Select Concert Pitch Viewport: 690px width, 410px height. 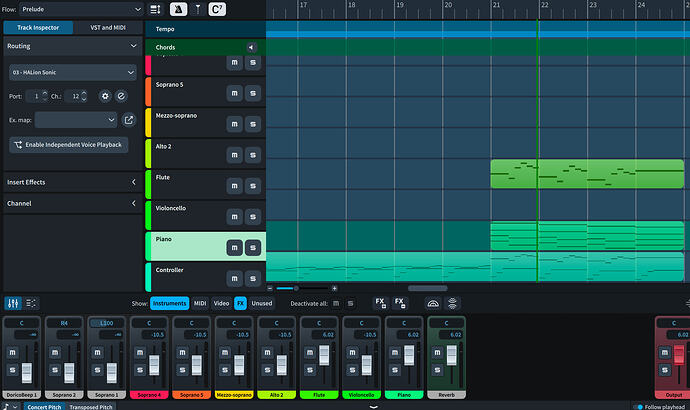(44, 406)
